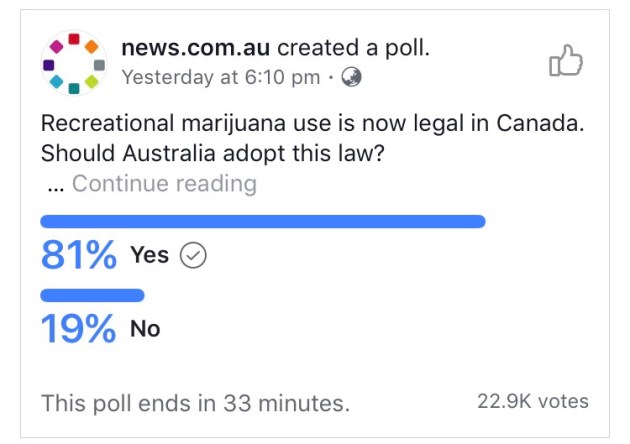This screenshot has width=630, height=444.
Task: View the "22.9K votes" count
Action: [x=534, y=402]
